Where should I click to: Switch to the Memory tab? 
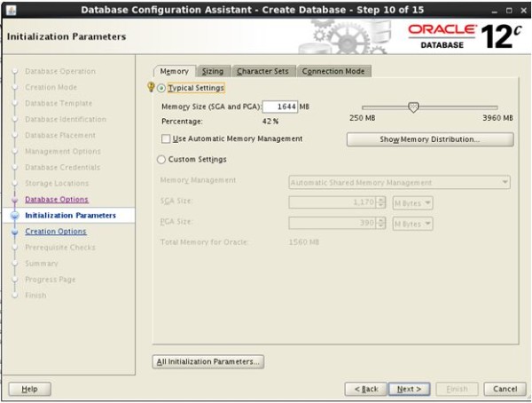pos(175,71)
